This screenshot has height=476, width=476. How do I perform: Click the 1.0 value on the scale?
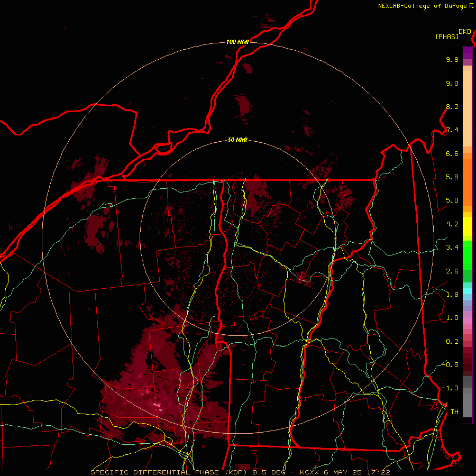tap(452, 318)
